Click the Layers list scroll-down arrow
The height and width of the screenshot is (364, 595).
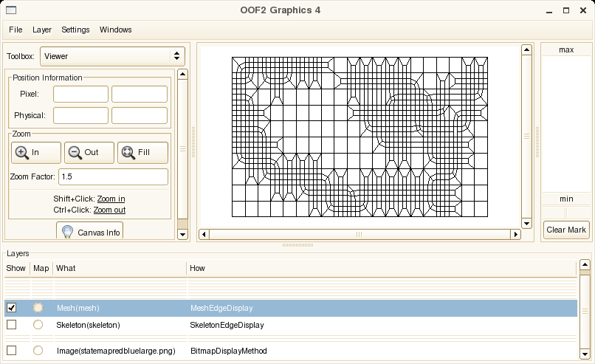(x=585, y=354)
